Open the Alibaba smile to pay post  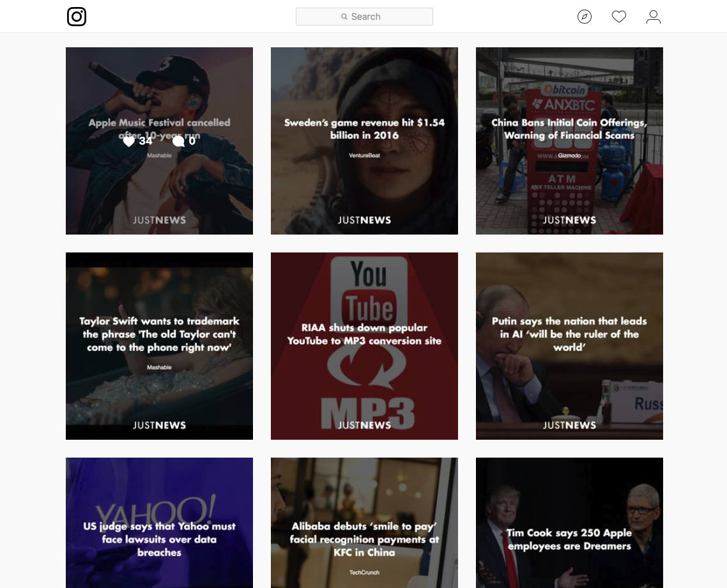[364, 522]
